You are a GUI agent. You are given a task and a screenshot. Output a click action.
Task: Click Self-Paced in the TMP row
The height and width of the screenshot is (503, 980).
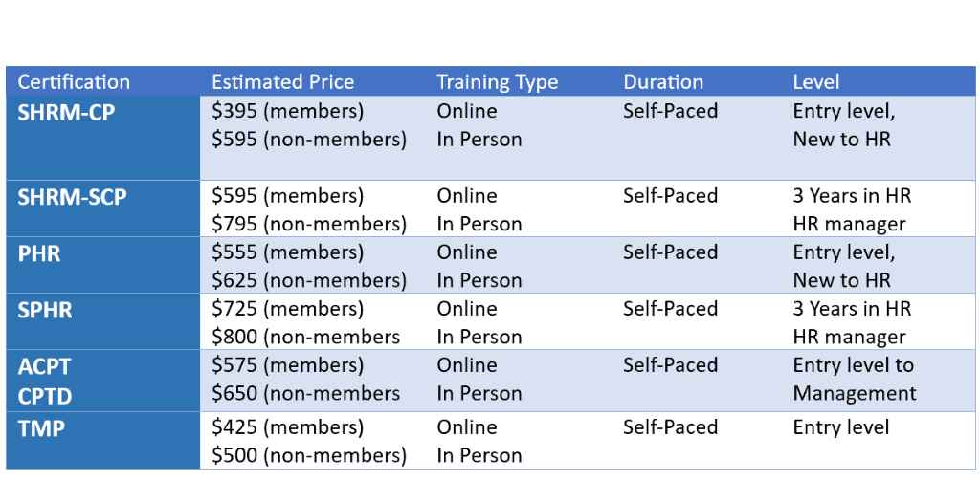coord(670,427)
